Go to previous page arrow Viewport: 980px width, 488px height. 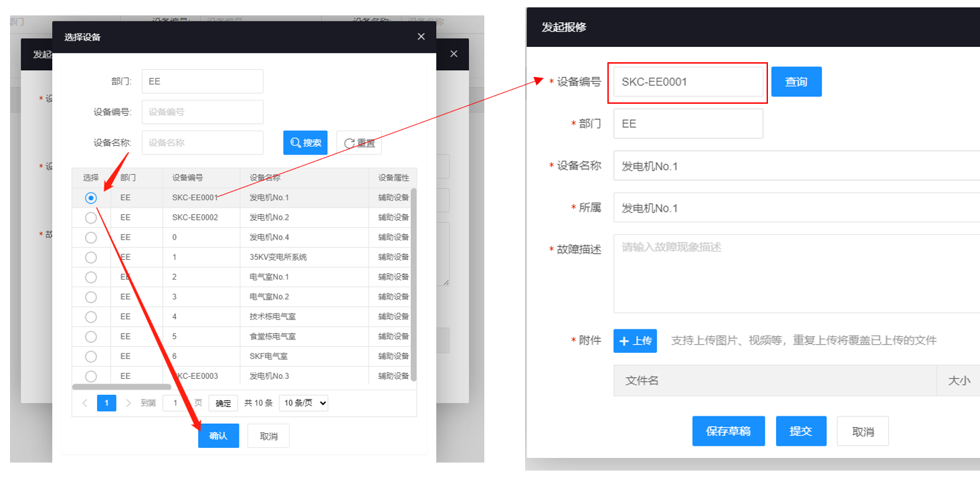click(85, 403)
